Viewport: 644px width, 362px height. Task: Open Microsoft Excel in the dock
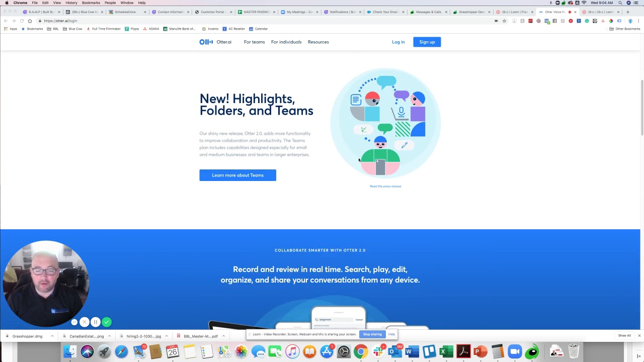446,351
